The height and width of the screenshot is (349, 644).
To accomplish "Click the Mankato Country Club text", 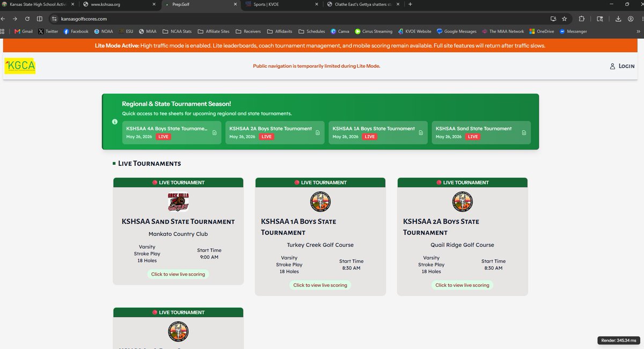I will tap(178, 234).
